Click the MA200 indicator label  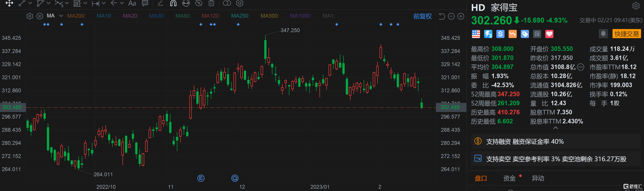(76, 16)
